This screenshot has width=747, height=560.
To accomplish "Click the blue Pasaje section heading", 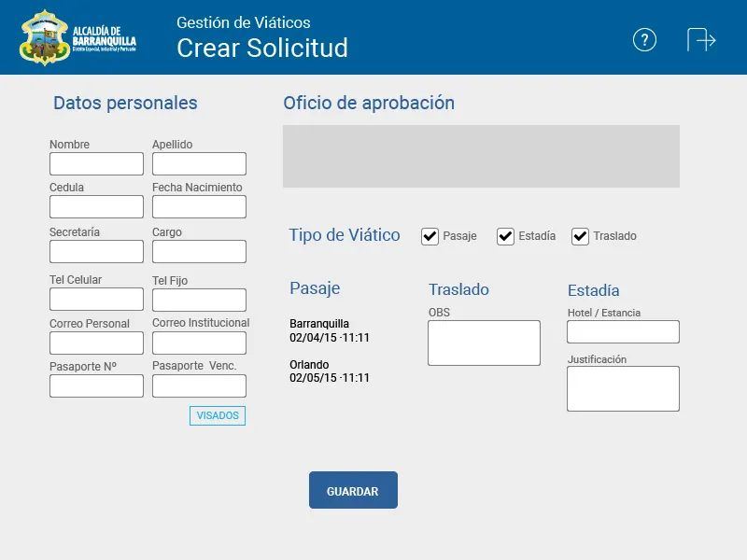I will coord(315,288).
